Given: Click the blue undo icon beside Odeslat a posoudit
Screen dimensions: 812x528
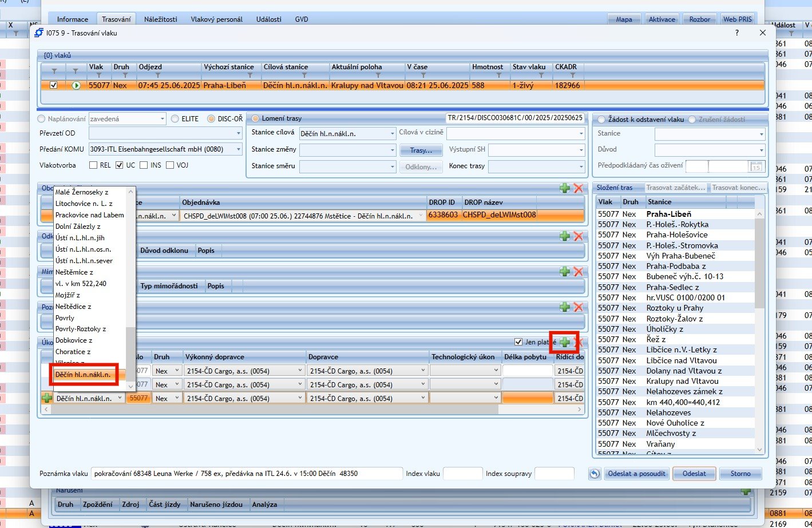Looking at the screenshot, I should (595, 474).
